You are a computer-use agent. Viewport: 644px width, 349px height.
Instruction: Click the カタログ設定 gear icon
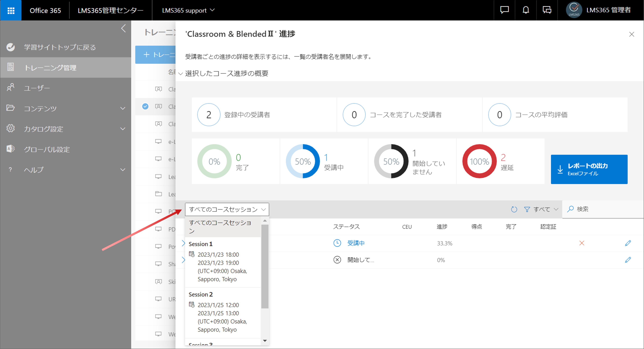(11, 128)
